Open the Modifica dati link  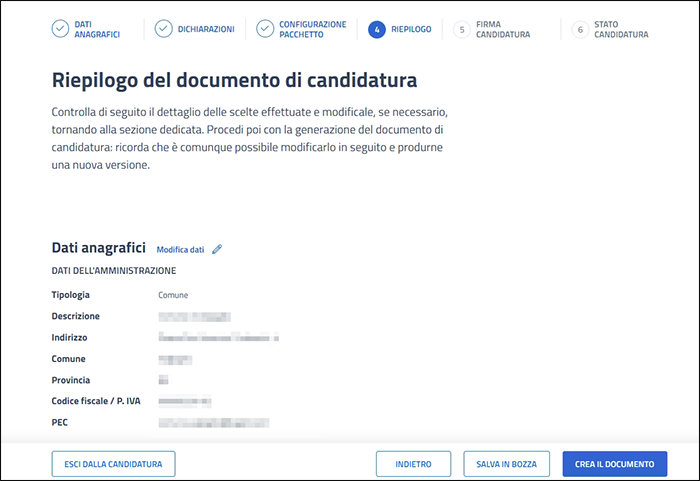(180, 249)
